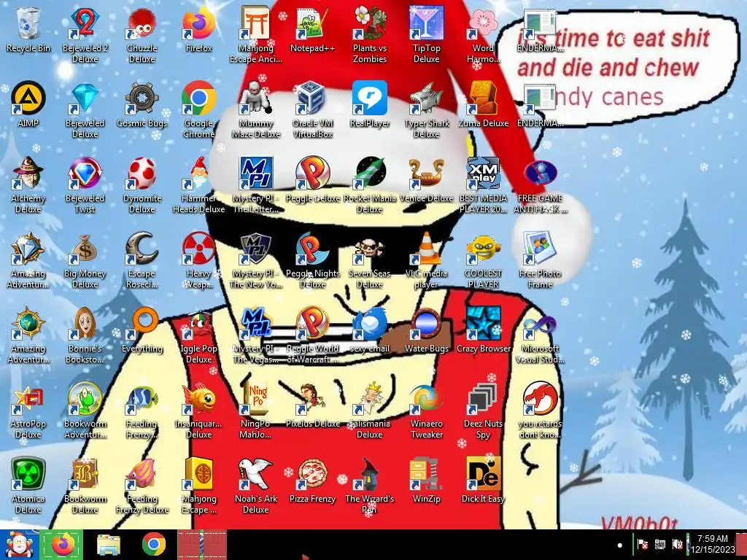747x560 pixels.
Task: Launch Bejeweled 2 Deluxe shortcut
Action: 85,35
